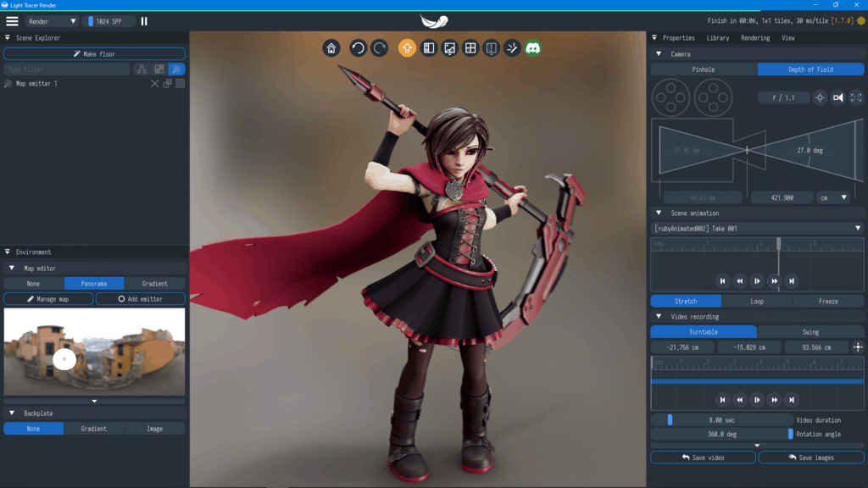Show objects hierarchy filter in Scene Explorer

pos(142,69)
